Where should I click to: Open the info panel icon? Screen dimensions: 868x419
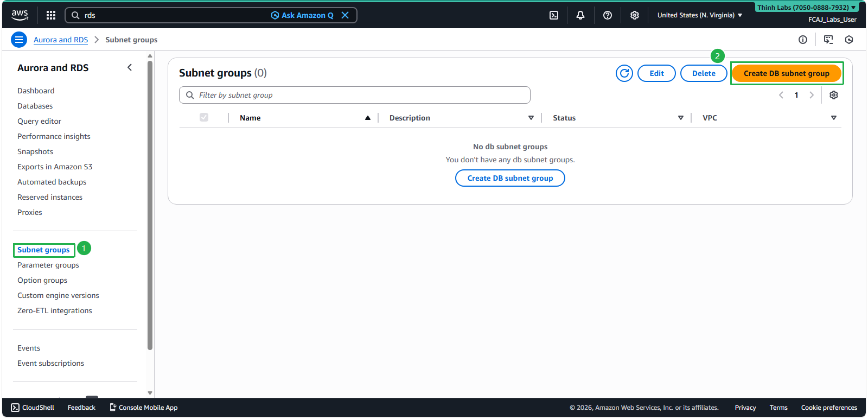[x=803, y=40]
